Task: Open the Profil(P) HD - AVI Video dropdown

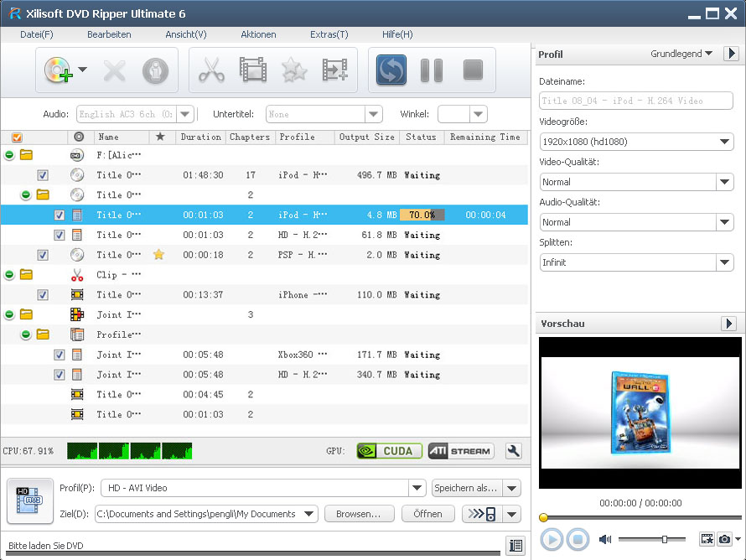Action: point(417,488)
